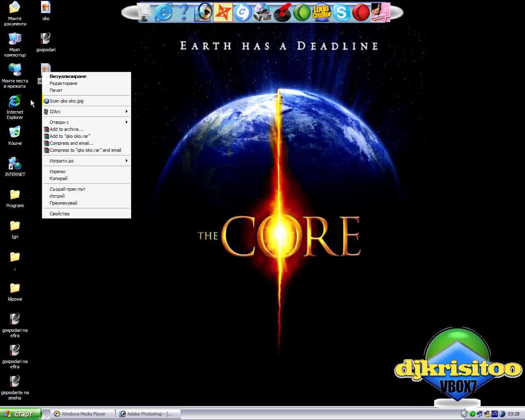Select the gispodarite na smeha file icon
The width and height of the screenshot is (525, 420).
point(15,388)
